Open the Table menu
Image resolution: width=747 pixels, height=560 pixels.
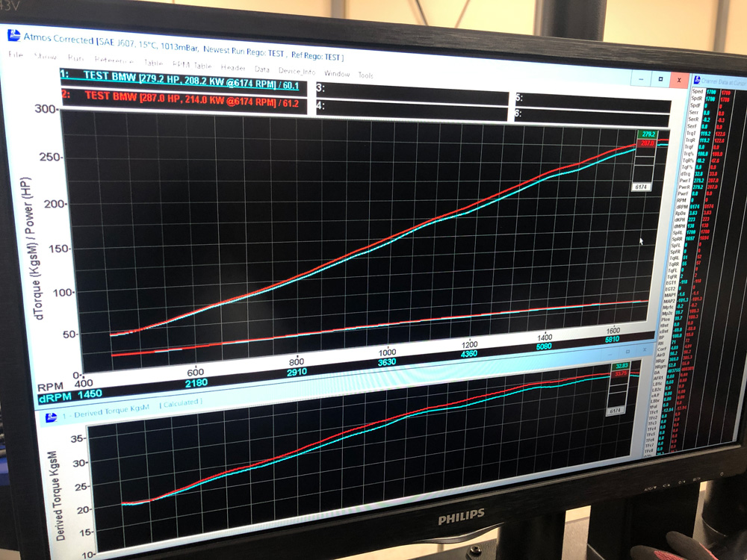click(x=153, y=63)
